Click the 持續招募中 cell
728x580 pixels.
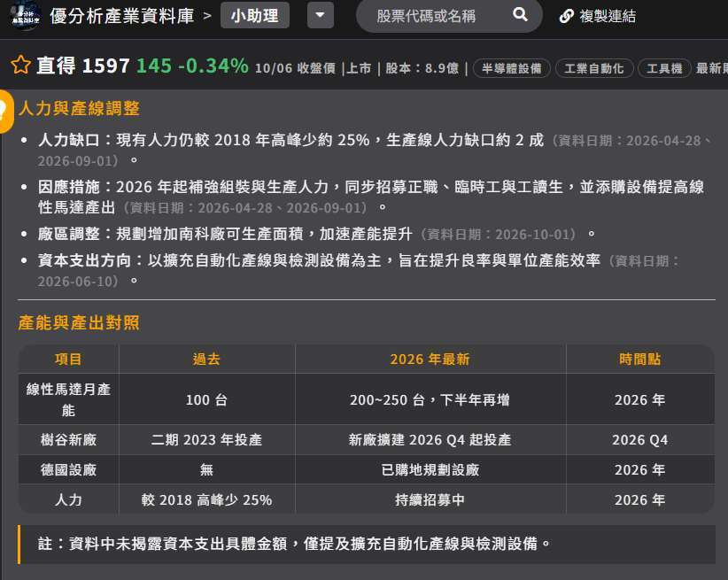(x=430, y=499)
